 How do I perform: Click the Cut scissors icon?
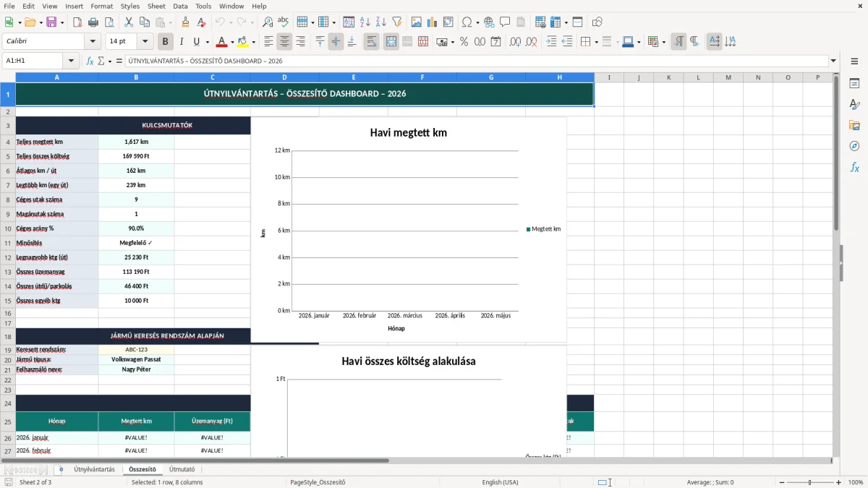[x=129, y=22]
